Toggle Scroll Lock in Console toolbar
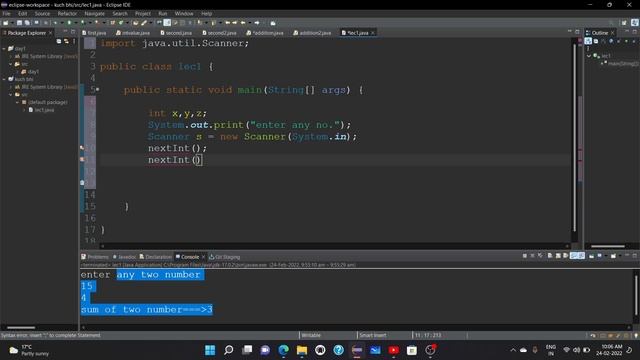The image size is (640, 360). click(558, 256)
